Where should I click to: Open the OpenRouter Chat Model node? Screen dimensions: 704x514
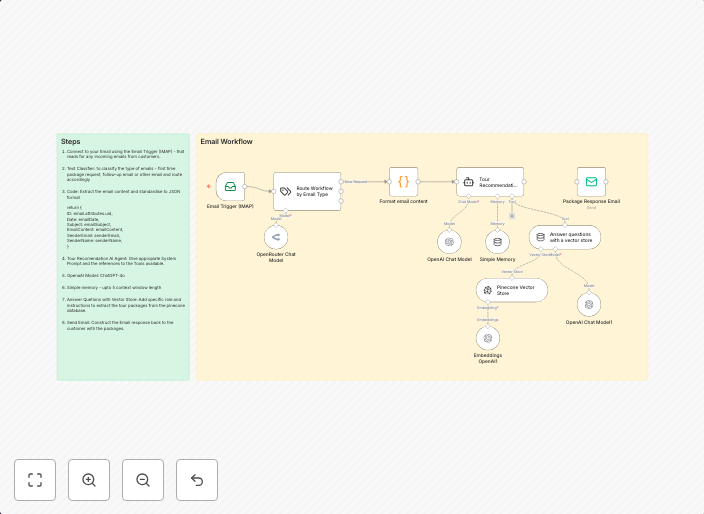pyautogui.click(x=276, y=237)
